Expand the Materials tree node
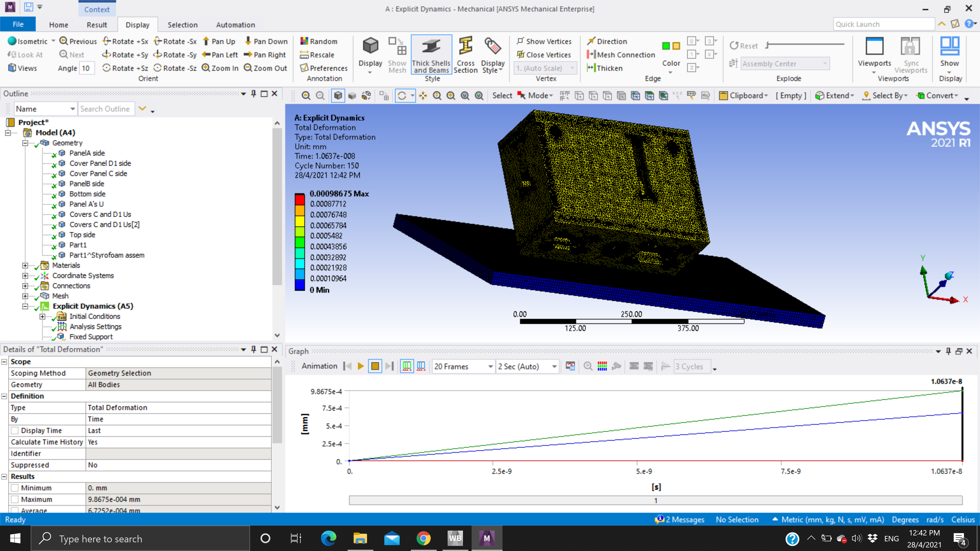 coord(25,265)
